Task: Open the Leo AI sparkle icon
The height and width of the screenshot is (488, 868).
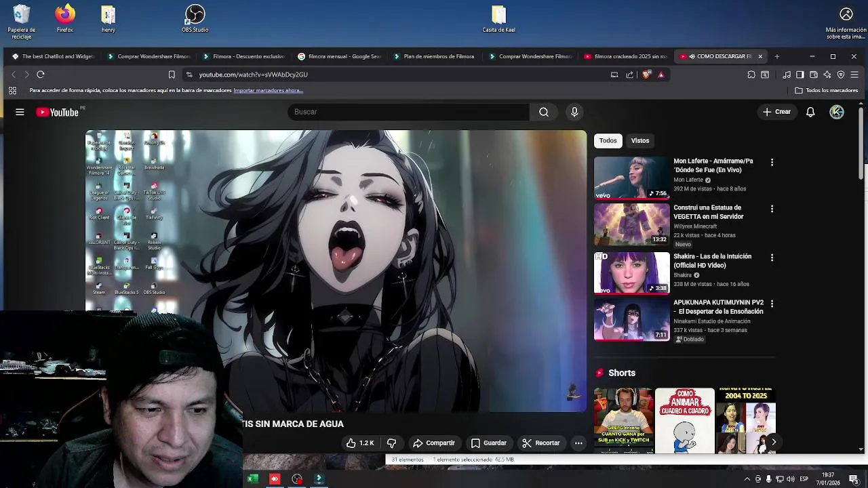Action: (827, 75)
